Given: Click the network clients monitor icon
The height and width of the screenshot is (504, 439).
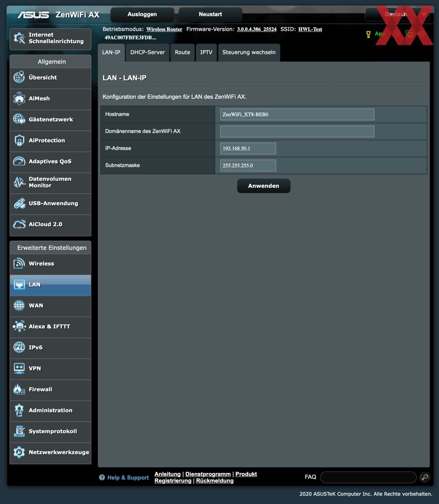Looking at the screenshot, I should coord(409,34).
